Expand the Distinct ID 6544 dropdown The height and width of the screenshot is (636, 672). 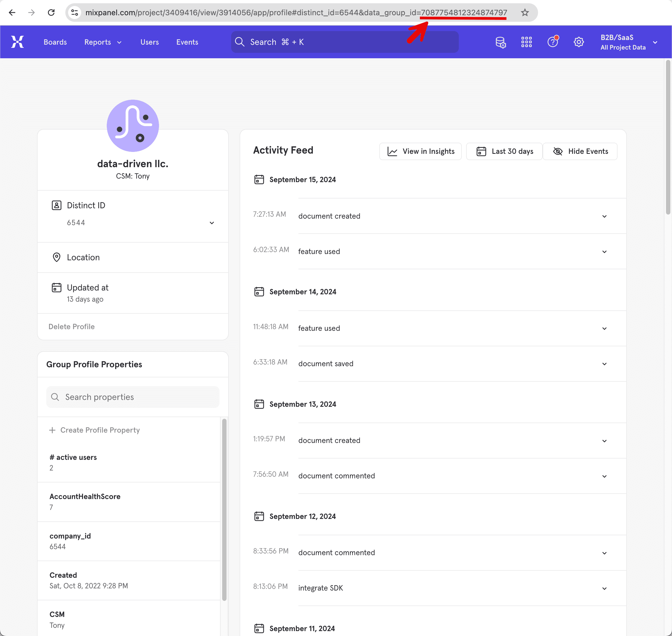click(212, 223)
